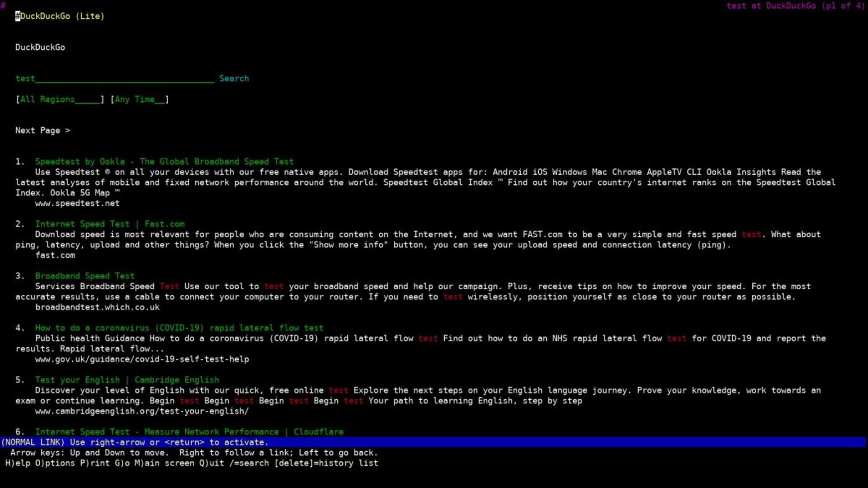Viewport: 868px width, 488px height.
Task: Click the Internet Speed Test Fast.com link
Action: (x=110, y=224)
